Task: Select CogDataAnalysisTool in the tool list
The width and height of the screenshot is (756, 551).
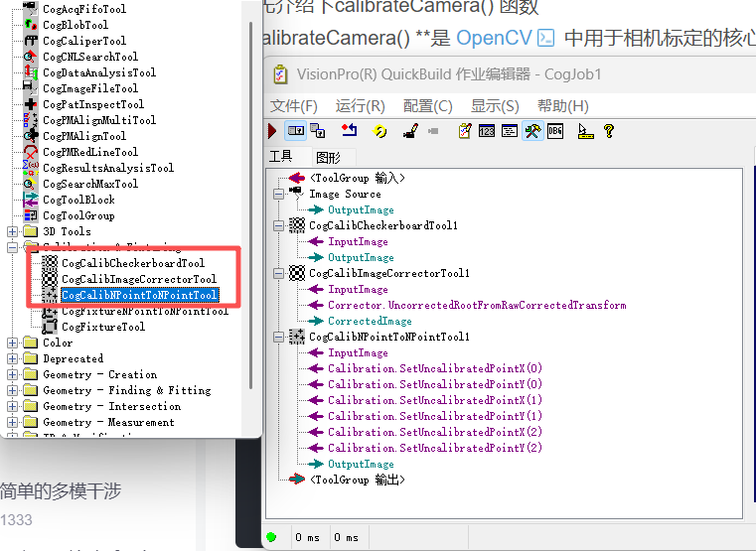Action: 99,72
